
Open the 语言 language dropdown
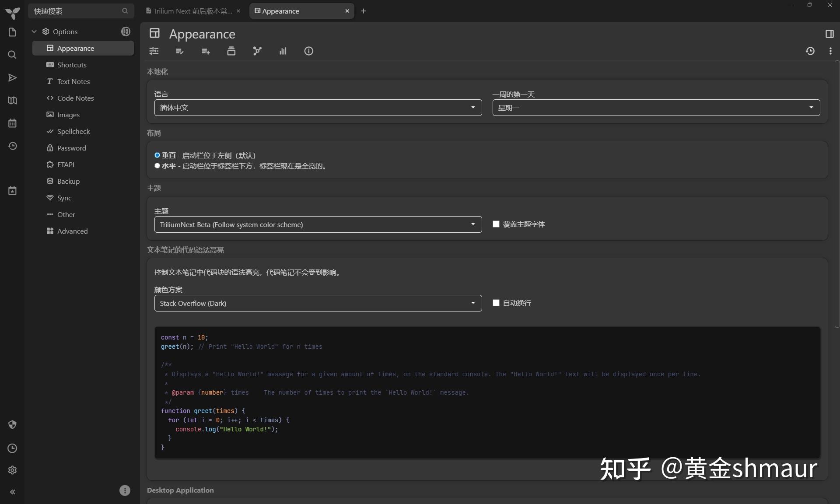tap(318, 108)
